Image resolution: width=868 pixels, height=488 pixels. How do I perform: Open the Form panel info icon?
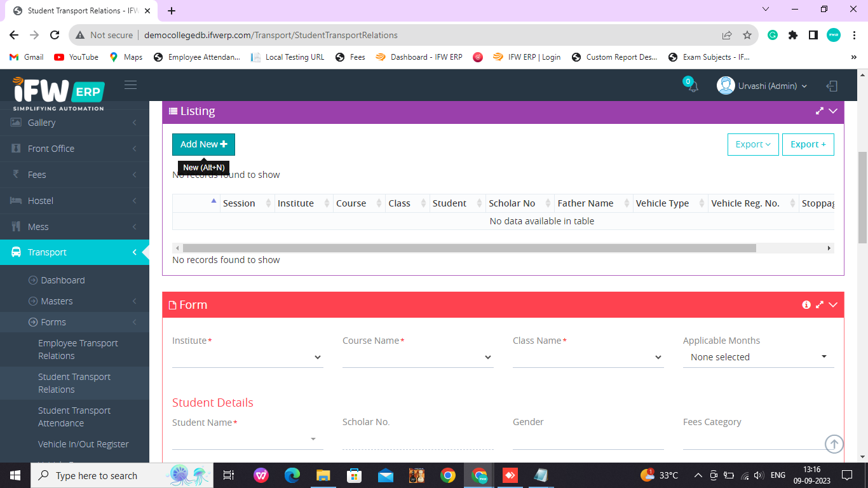pos(806,305)
